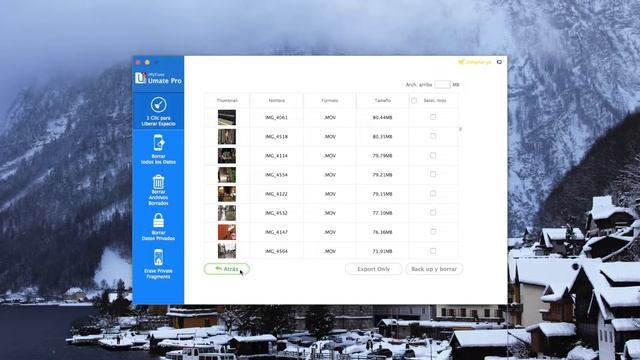Open the feedback message icon at top right
640x360 pixels.
tap(499, 62)
